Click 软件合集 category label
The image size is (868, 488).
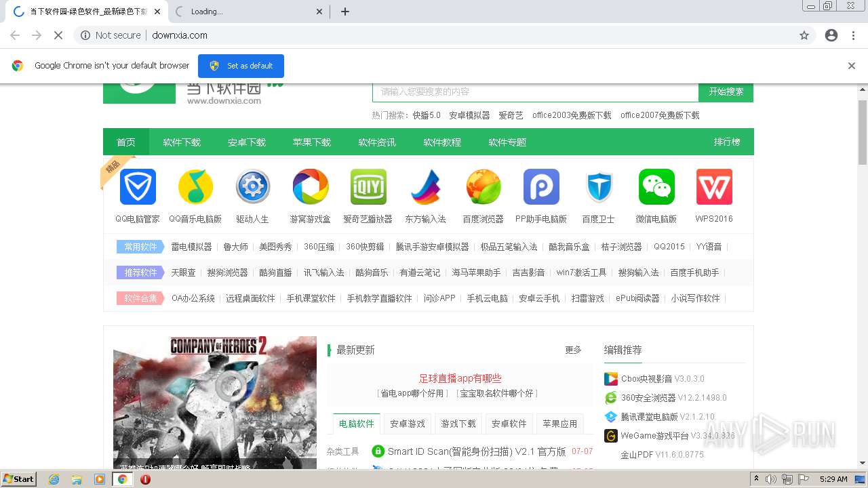pos(140,298)
